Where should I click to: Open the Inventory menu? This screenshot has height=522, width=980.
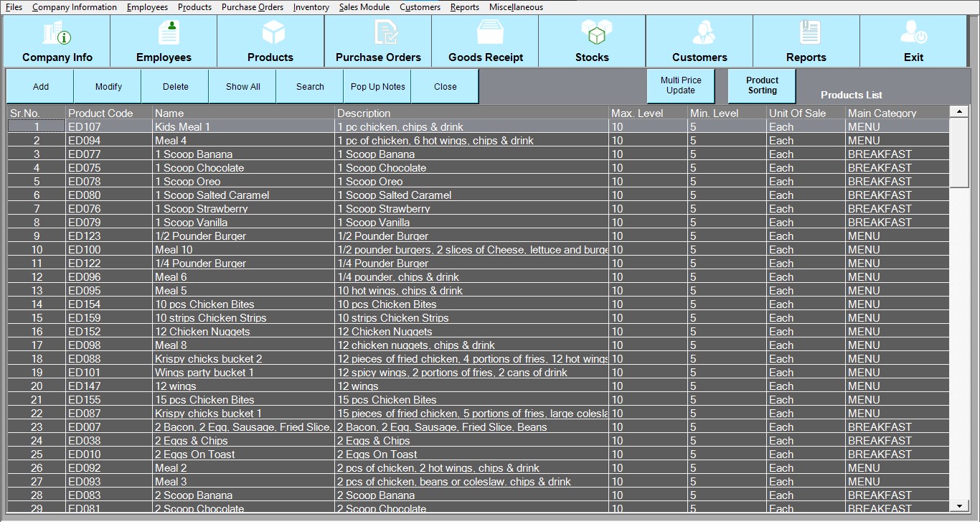[311, 7]
